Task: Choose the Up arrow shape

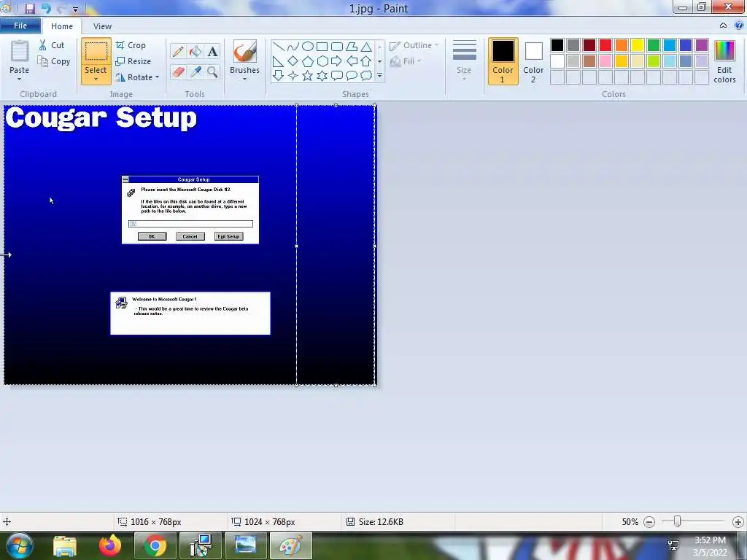Action: point(366,61)
